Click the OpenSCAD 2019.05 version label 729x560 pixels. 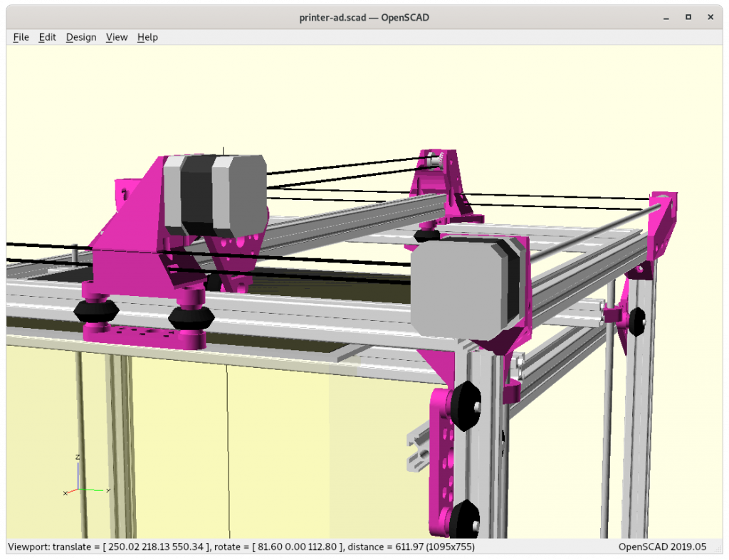662,546
